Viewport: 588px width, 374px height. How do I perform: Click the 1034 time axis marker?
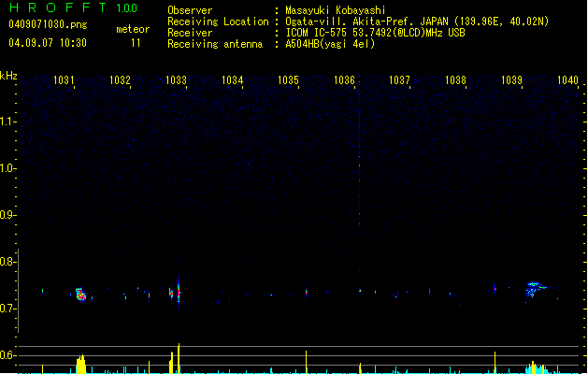coord(232,79)
